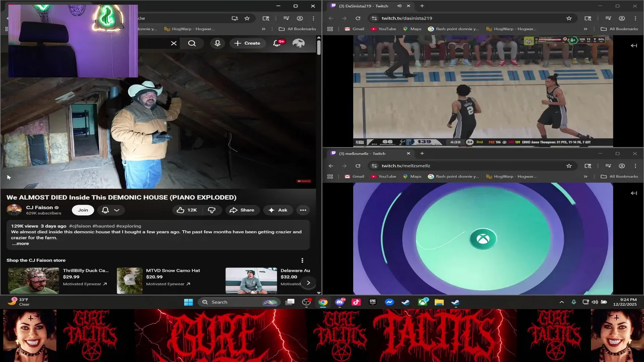Join the CJ Faison channel

point(83,210)
